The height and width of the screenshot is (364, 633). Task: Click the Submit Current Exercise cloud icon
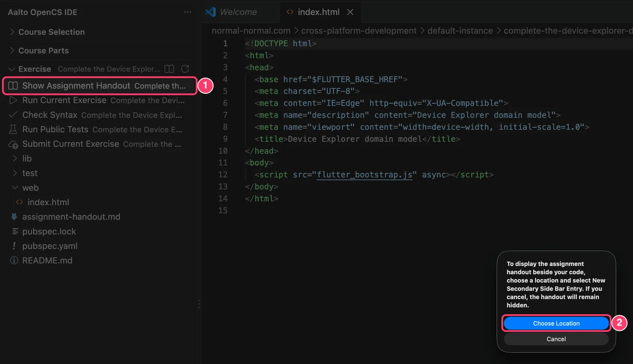13,144
